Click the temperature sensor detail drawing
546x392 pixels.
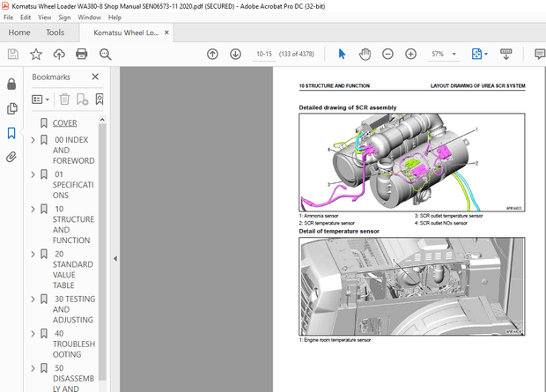point(411,286)
